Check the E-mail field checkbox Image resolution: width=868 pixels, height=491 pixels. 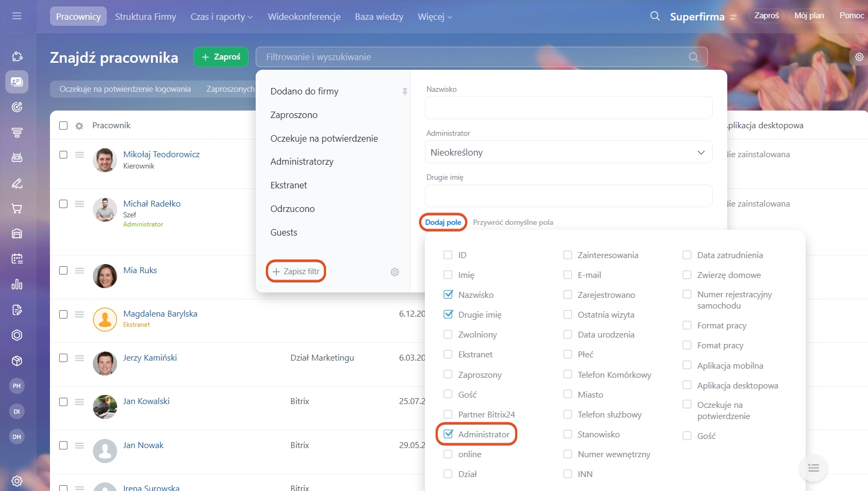point(568,275)
